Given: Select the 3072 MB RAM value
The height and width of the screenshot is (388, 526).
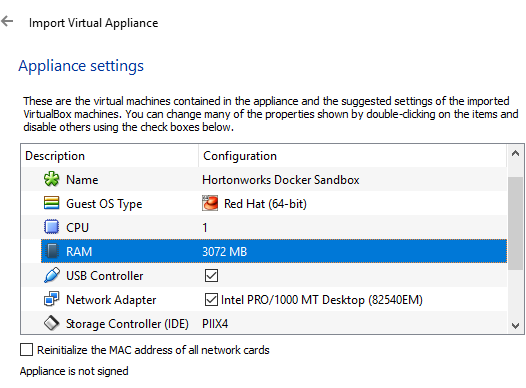Looking at the screenshot, I should click(x=224, y=252).
